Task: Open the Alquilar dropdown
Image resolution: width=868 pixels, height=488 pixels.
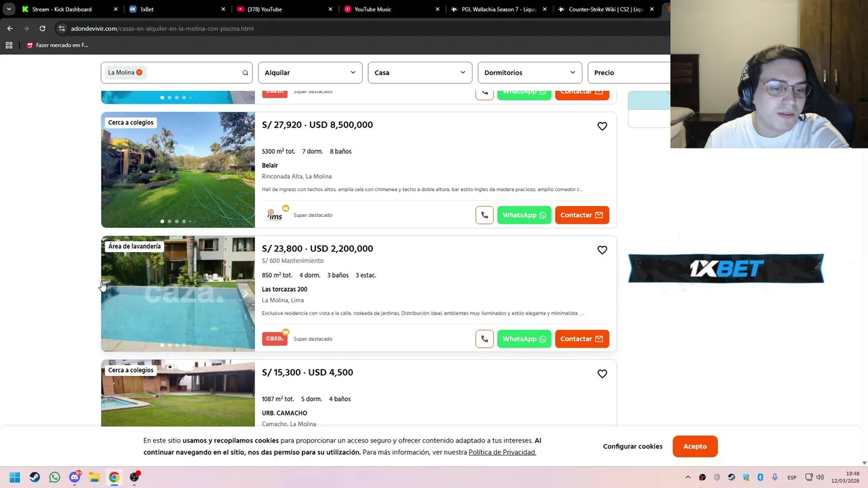Action: pos(310,73)
